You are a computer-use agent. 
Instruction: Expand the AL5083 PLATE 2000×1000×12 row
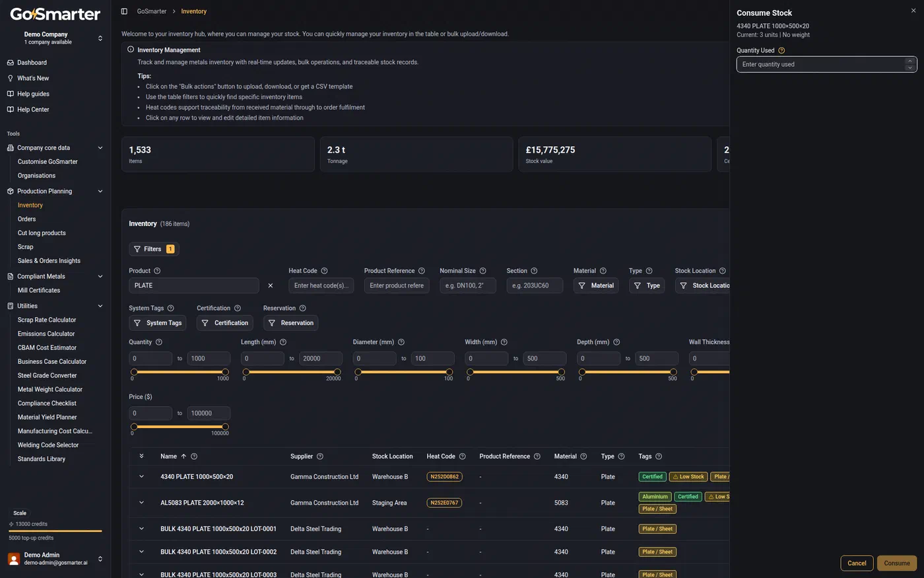[x=141, y=503]
